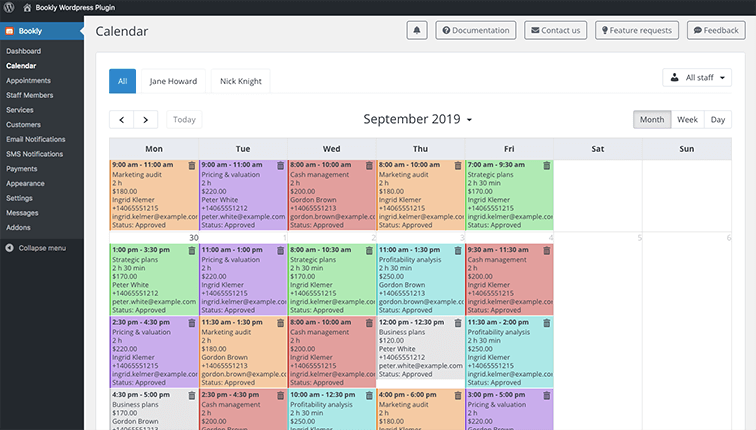Delete Tuesday 11:30 am Marketing audit appointment

pyautogui.click(x=280, y=323)
